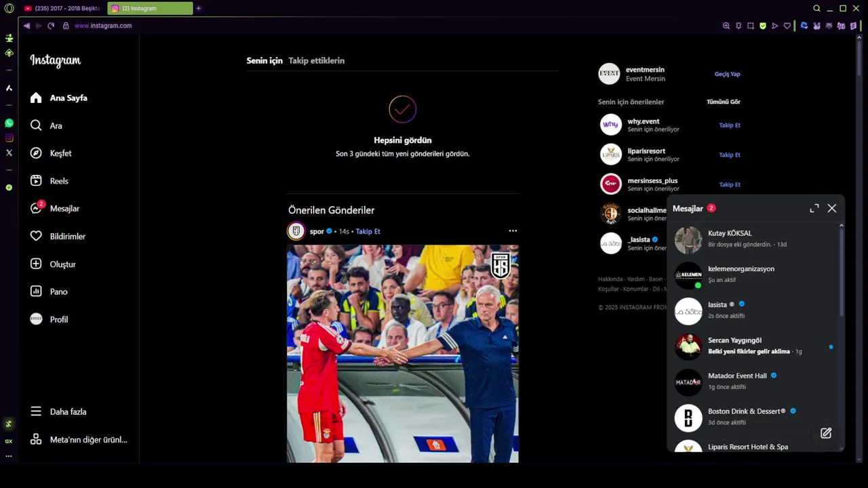Open Reels from the Instagram sidebar

[50, 181]
